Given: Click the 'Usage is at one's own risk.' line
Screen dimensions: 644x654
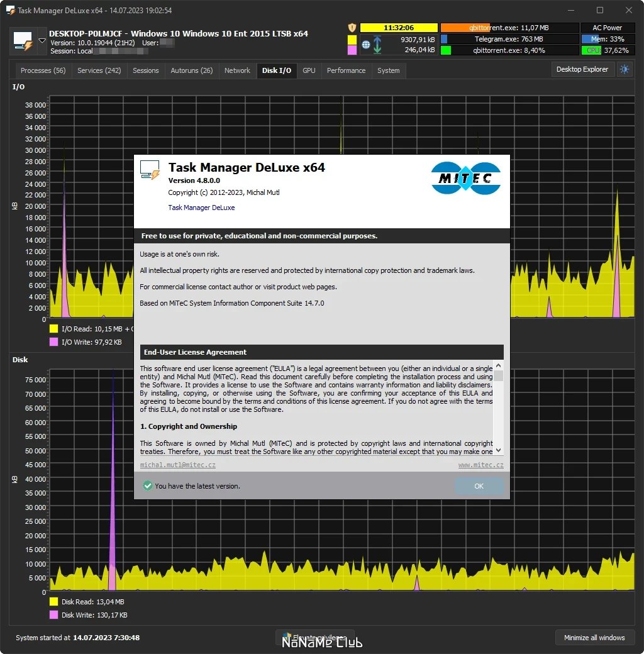Looking at the screenshot, I should [179, 254].
